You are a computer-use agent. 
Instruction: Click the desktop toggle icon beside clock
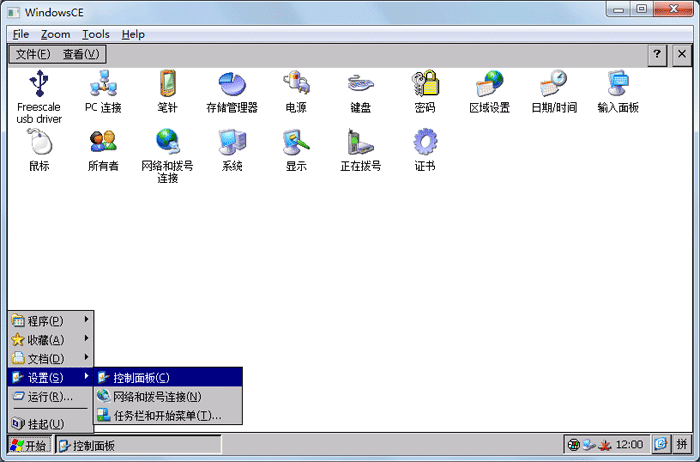(x=661, y=444)
